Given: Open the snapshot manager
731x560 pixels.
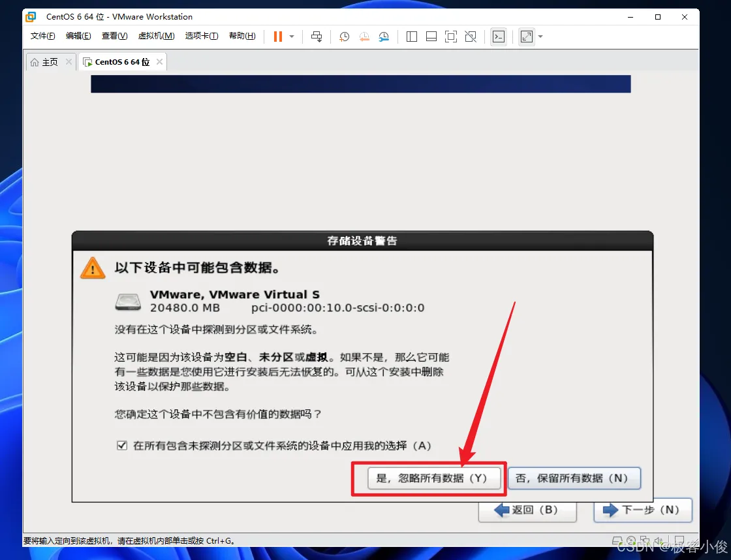Looking at the screenshot, I should tap(384, 37).
